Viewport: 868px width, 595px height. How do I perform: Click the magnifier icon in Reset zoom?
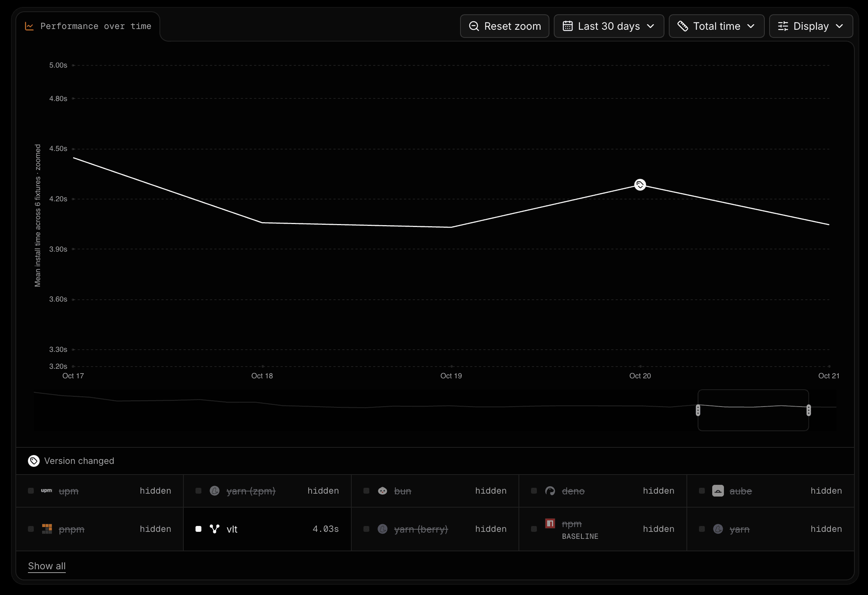[474, 26]
